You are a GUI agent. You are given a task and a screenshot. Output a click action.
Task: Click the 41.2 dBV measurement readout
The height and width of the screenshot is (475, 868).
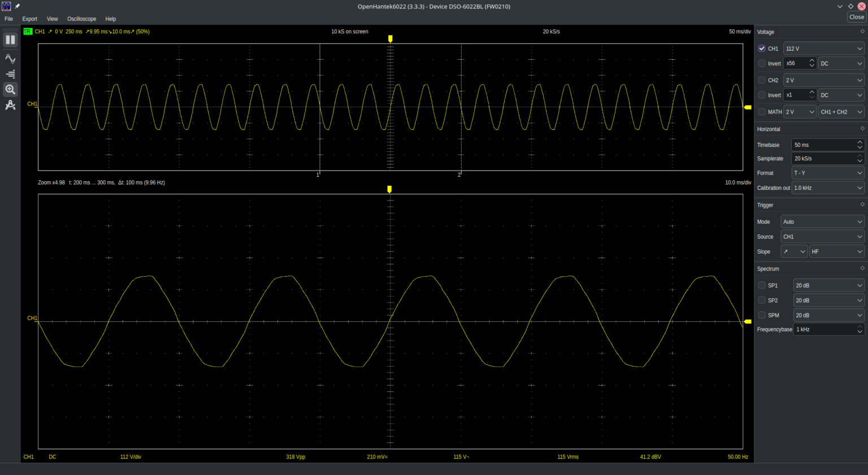[x=650, y=457]
